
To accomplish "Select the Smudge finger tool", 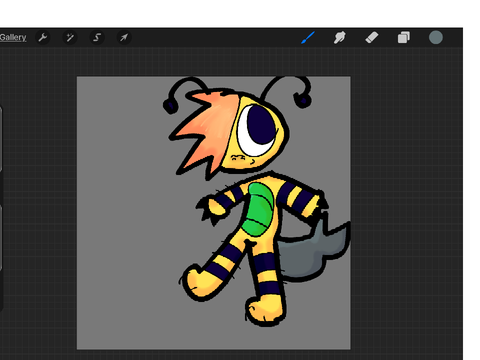I will pyautogui.click(x=340, y=37).
